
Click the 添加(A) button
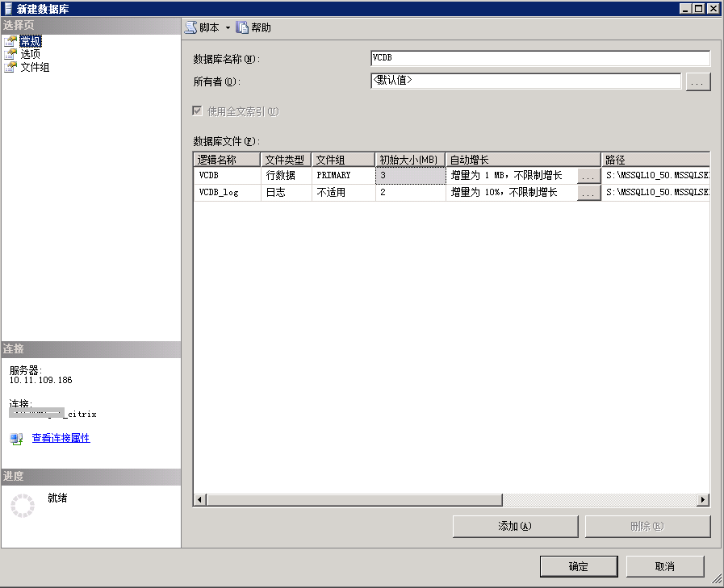click(x=515, y=527)
